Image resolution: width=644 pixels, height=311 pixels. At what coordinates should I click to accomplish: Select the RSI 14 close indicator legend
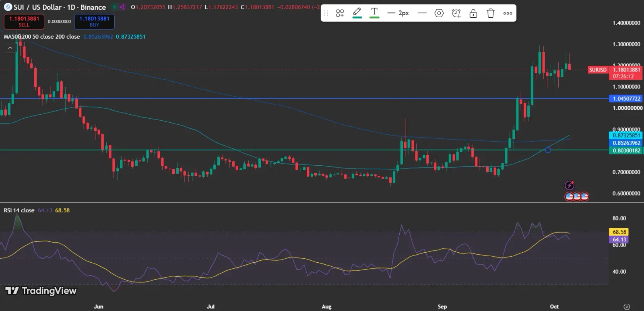pos(19,210)
